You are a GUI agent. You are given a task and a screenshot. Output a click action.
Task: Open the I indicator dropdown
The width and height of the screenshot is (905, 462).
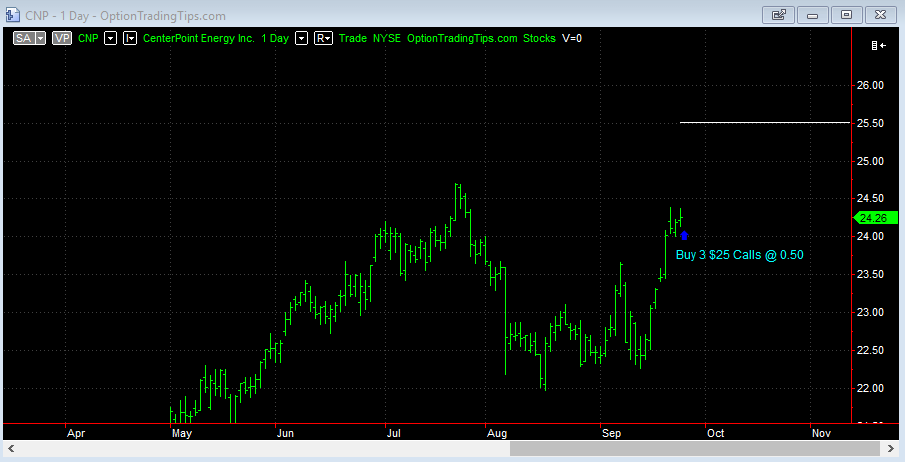pyautogui.click(x=130, y=38)
